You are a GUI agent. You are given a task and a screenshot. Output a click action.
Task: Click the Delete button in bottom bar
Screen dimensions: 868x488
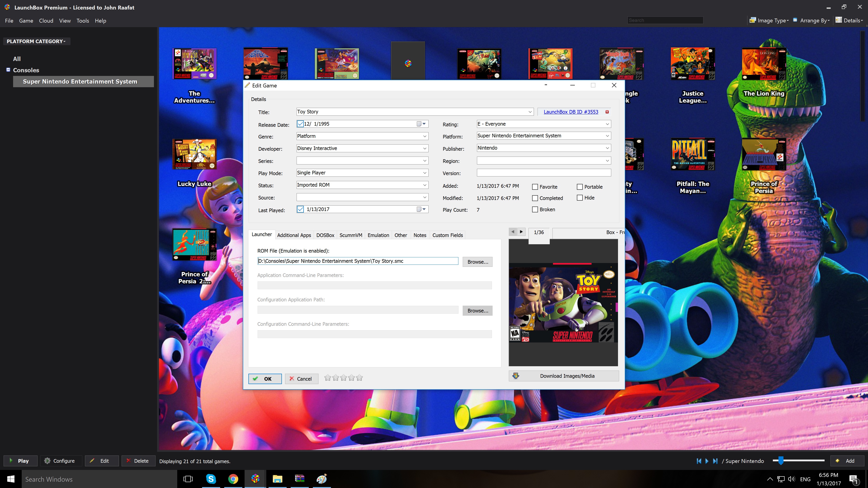[138, 461]
